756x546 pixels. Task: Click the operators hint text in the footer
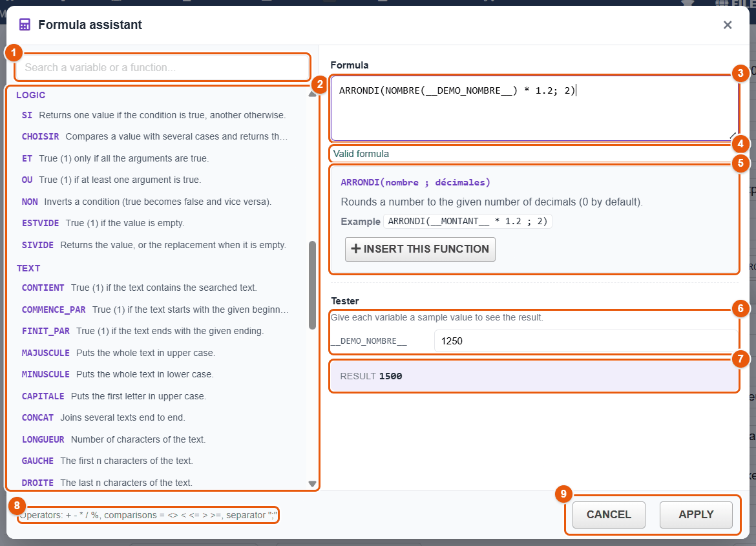click(x=149, y=515)
